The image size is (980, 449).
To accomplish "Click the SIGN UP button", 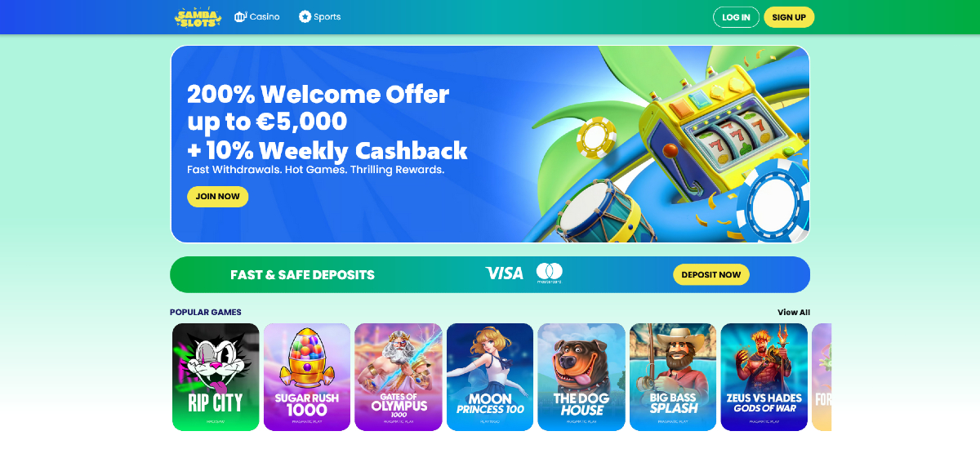I will pos(789,17).
